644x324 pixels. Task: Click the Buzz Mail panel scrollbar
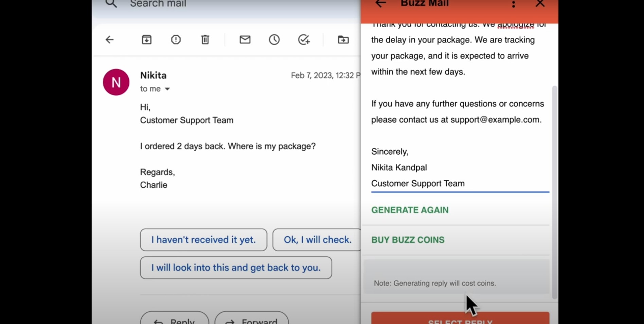(555, 192)
